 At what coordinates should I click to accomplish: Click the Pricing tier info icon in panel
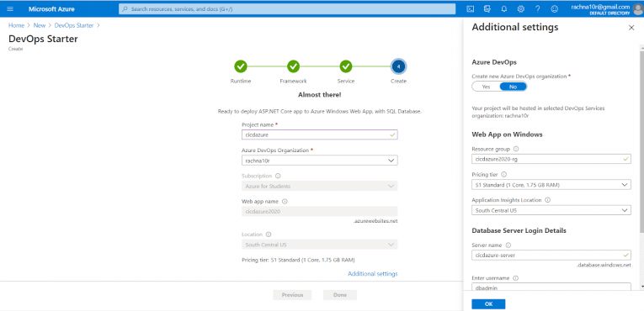coord(504,174)
